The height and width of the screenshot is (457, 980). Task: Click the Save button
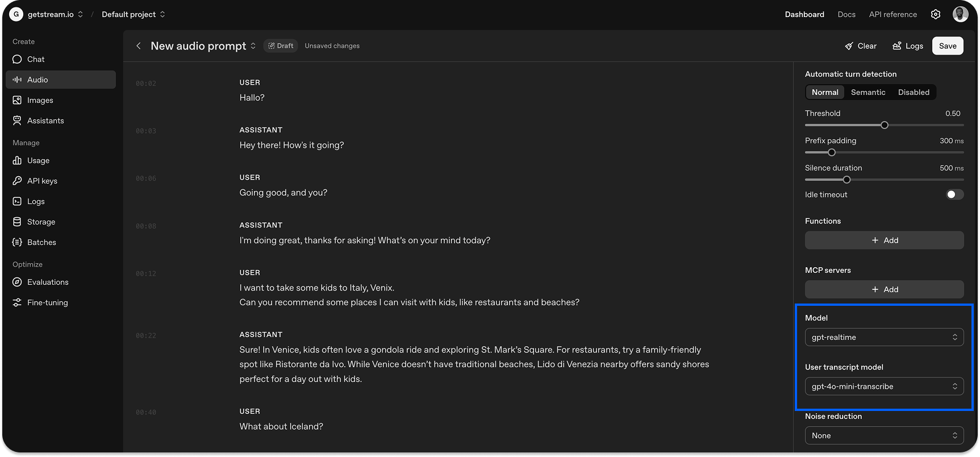pyautogui.click(x=948, y=46)
